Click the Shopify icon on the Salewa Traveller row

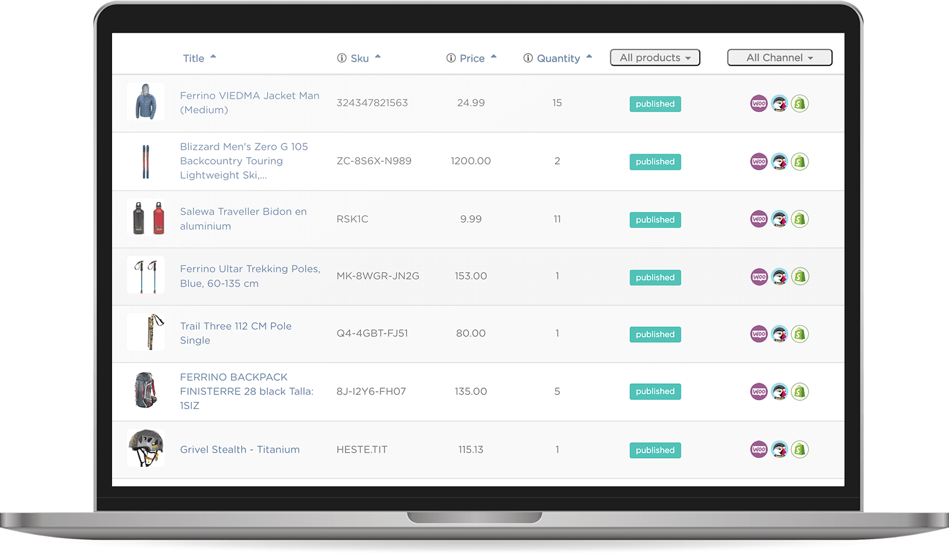point(800,219)
